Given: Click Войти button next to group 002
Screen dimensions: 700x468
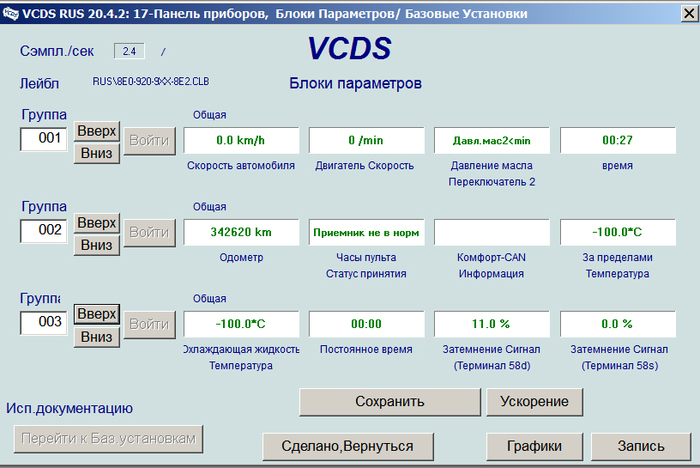Looking at the screenshot, I should (150, 233).
